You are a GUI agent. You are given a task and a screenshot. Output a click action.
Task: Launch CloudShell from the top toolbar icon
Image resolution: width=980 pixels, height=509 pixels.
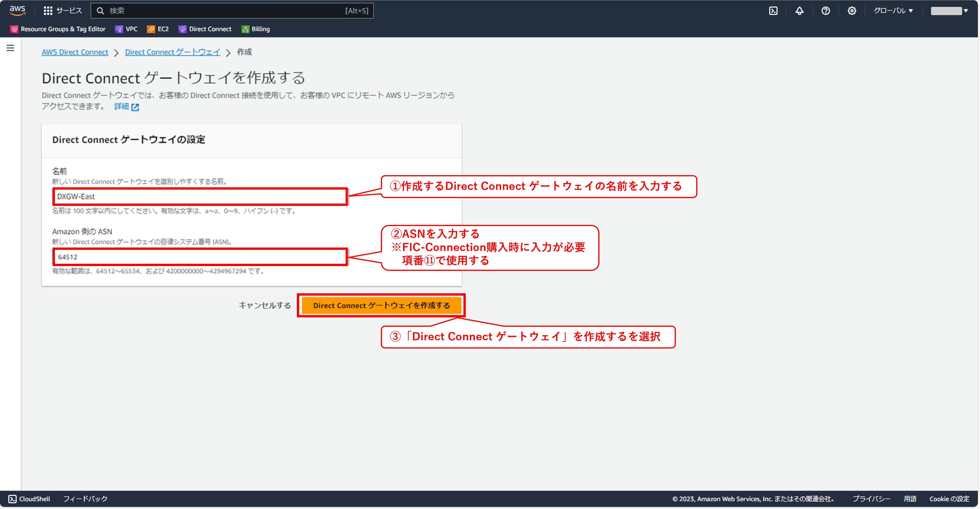773,10
